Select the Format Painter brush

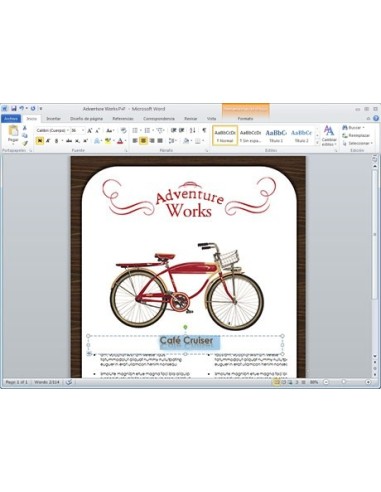25,143
